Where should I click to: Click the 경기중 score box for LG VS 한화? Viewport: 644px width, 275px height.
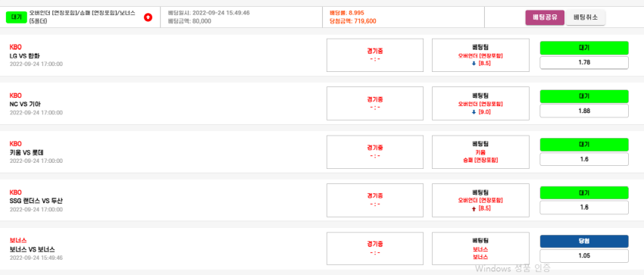point(375,55)
